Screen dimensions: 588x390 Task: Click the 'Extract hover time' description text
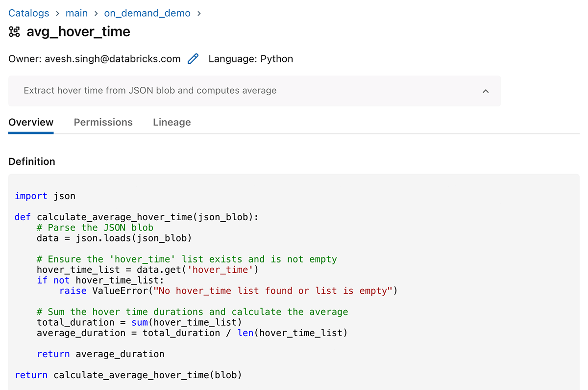(x=150, y=91)
